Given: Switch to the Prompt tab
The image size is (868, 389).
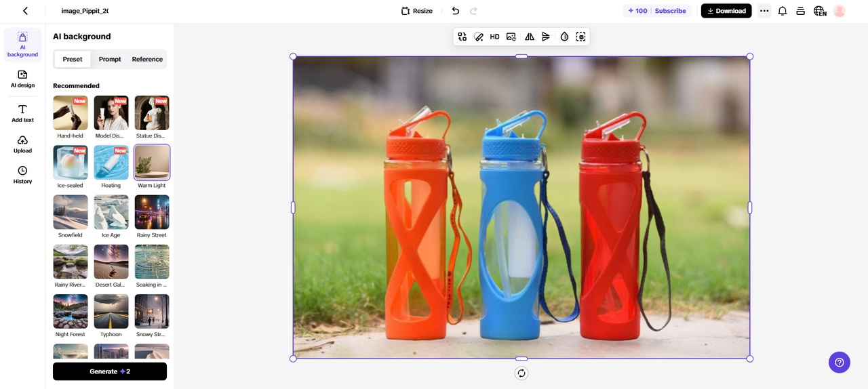Looking at the screenshot, I should coord(110,59).
